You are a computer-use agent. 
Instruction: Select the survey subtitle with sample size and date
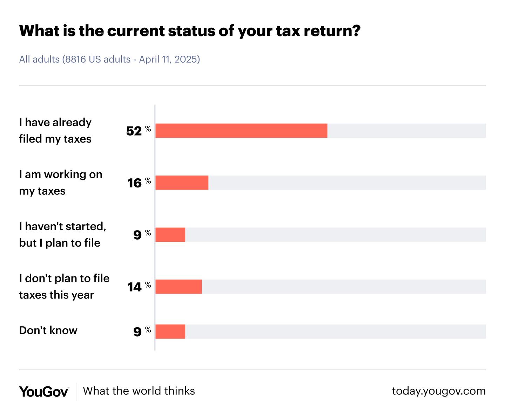[109, 59]
